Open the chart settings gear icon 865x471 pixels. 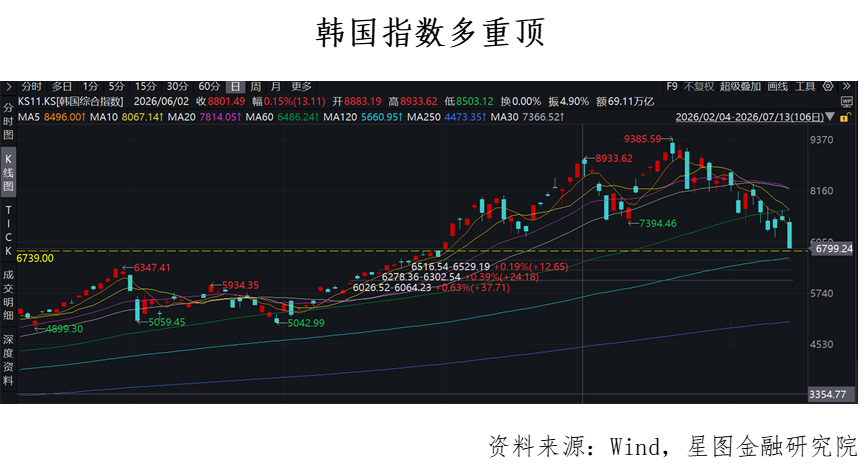(827, 87)
